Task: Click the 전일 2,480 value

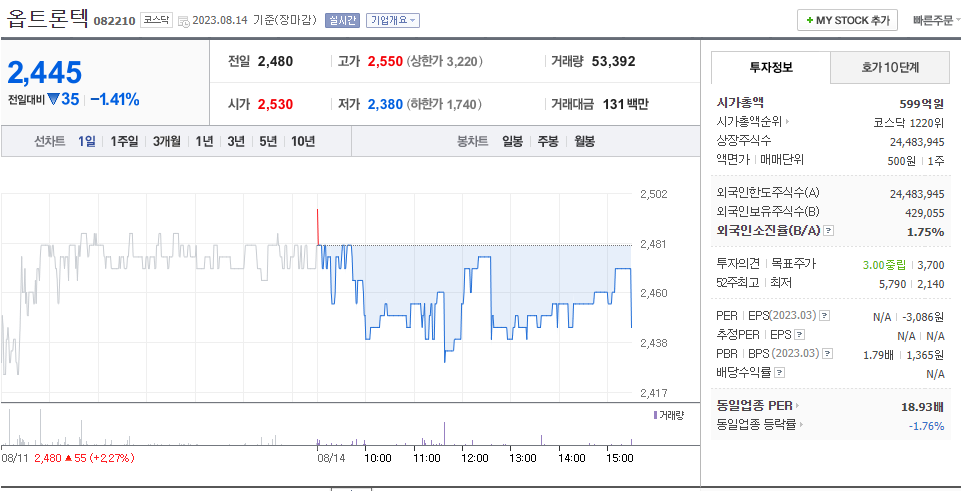Action: coord(275,61)
